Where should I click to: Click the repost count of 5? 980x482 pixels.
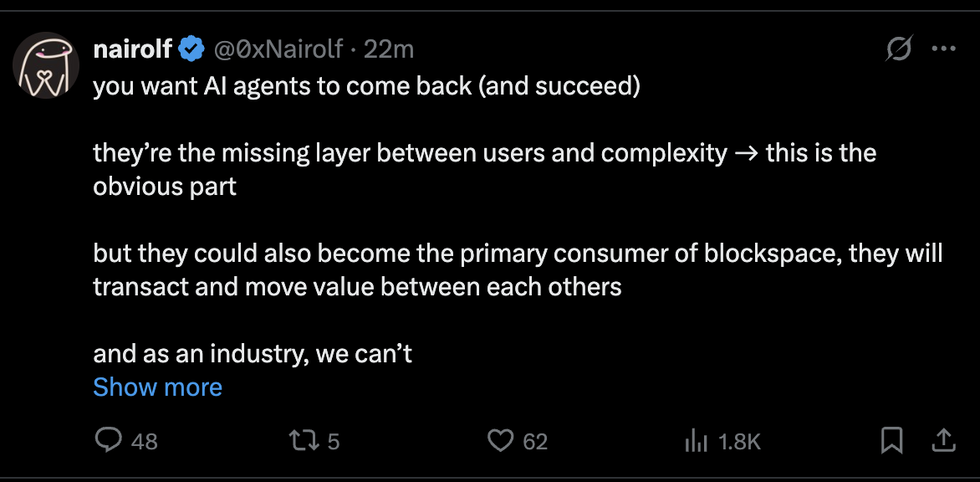[x=334, y=442]
